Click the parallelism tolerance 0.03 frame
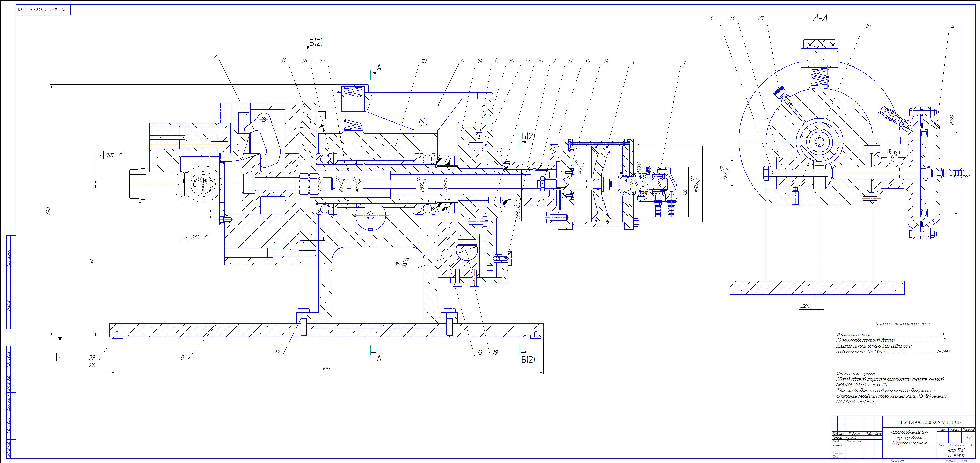The width and height of the screenshot is (980, 463). coord(196,237)
